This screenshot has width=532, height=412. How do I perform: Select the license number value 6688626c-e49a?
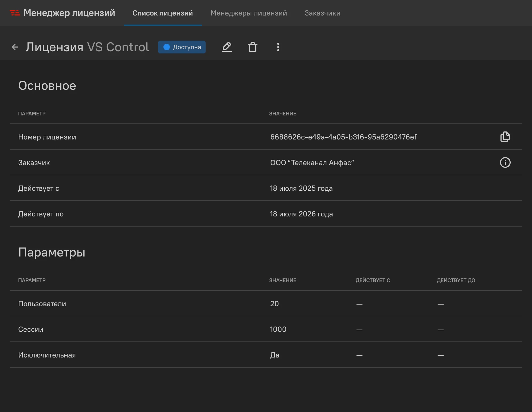(343, 137)
